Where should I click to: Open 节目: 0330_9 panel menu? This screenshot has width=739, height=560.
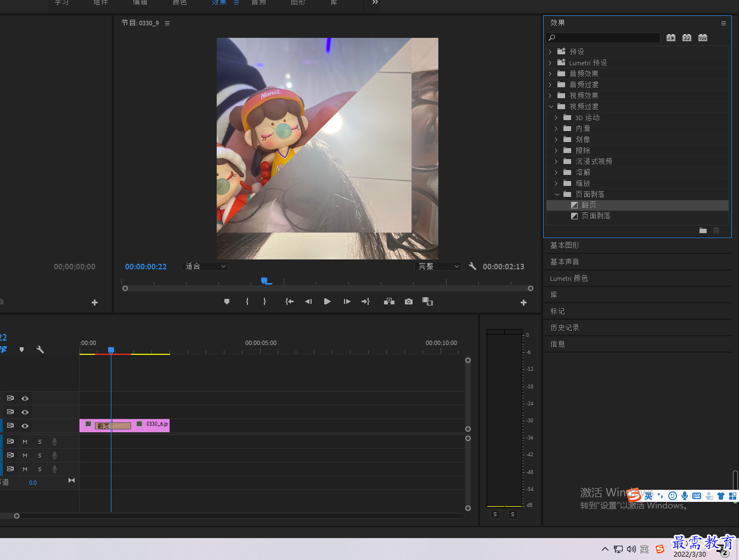coord(167,23)
